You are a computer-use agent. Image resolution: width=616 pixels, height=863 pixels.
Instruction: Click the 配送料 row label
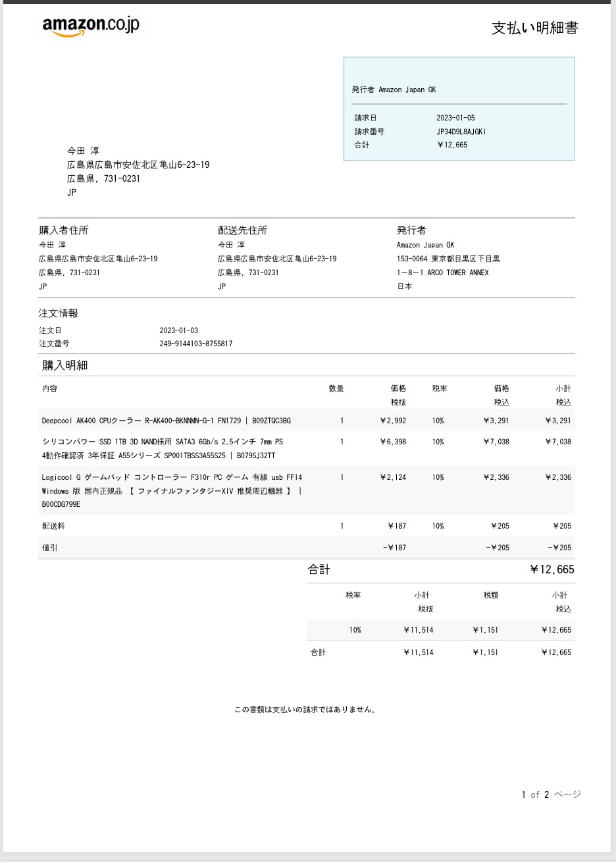tap(53, 526)
